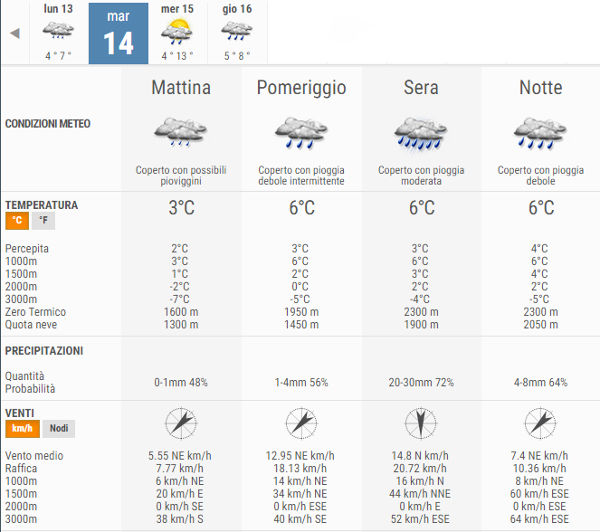Click the Sera moderate rain cloud icon
The width and height of the screenshot is (600, 532).
(421, 133)
